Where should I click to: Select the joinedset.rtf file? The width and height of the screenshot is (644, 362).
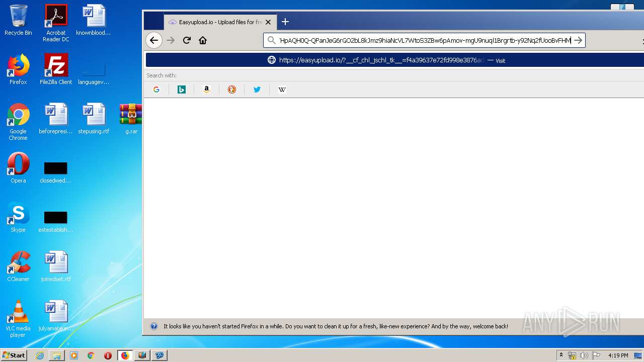56,266
